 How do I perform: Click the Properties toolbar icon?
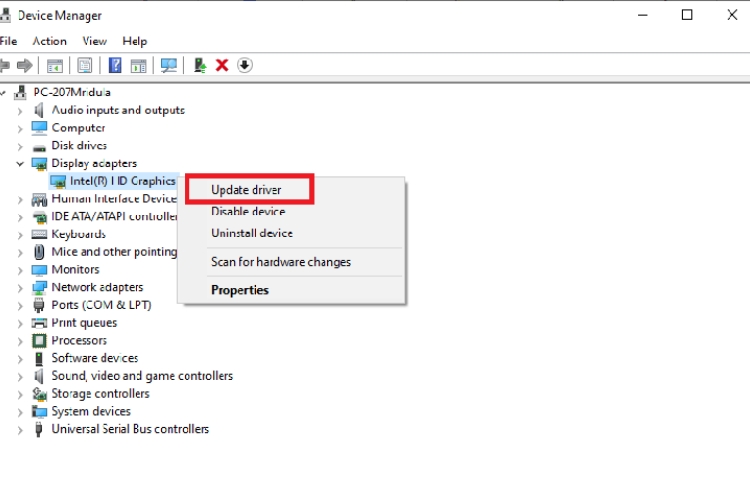(85, 66)
